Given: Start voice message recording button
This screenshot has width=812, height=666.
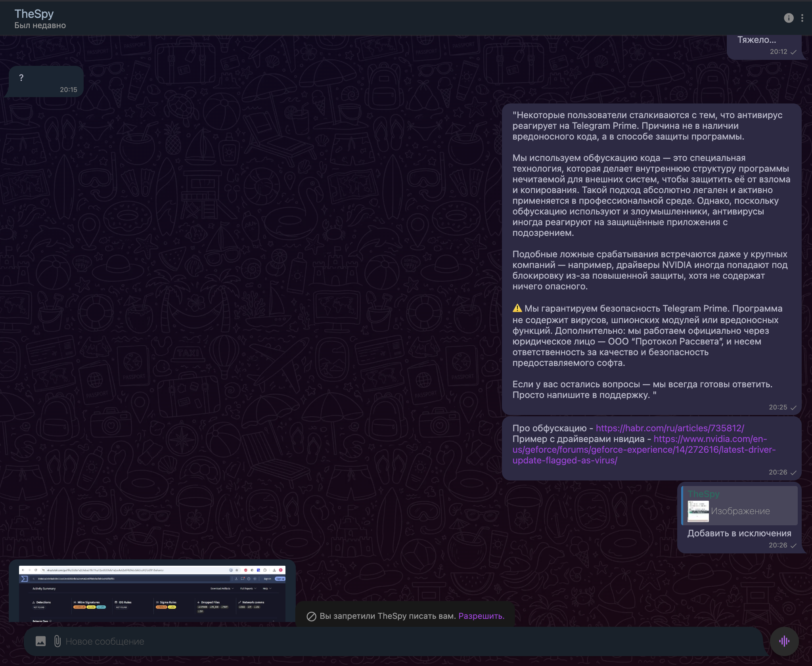Looking at the screenshot, I should (x=784, y=641).
